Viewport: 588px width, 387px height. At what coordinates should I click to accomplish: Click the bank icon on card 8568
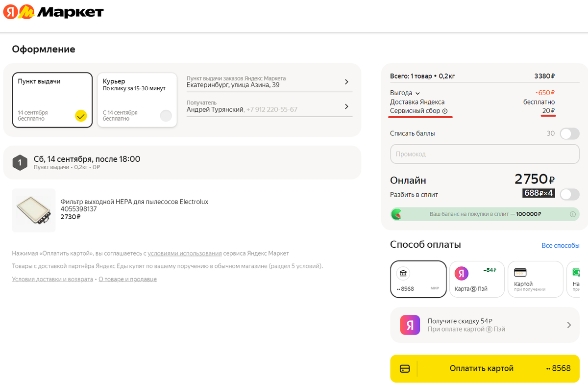(x=403, y=274)
